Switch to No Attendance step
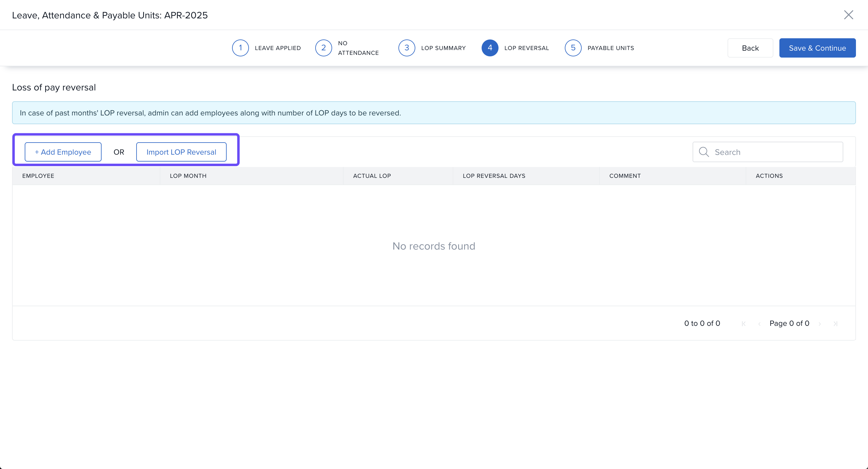The image size is (868, 469). tap(358, 48)
